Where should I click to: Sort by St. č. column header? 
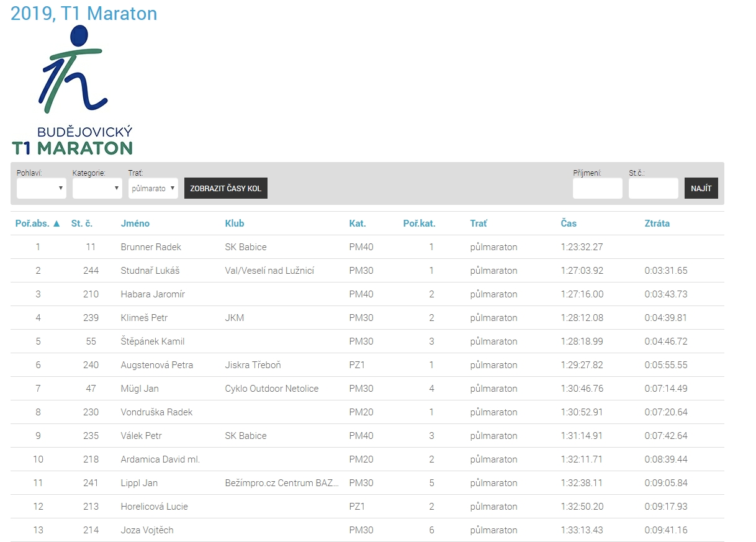(82, 224)
